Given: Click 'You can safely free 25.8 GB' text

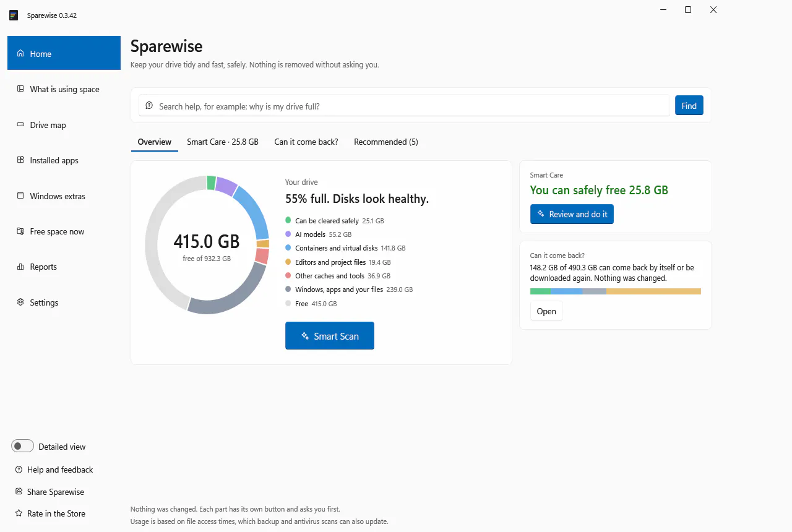Looking at the screenshot, I should pos(599,190).
